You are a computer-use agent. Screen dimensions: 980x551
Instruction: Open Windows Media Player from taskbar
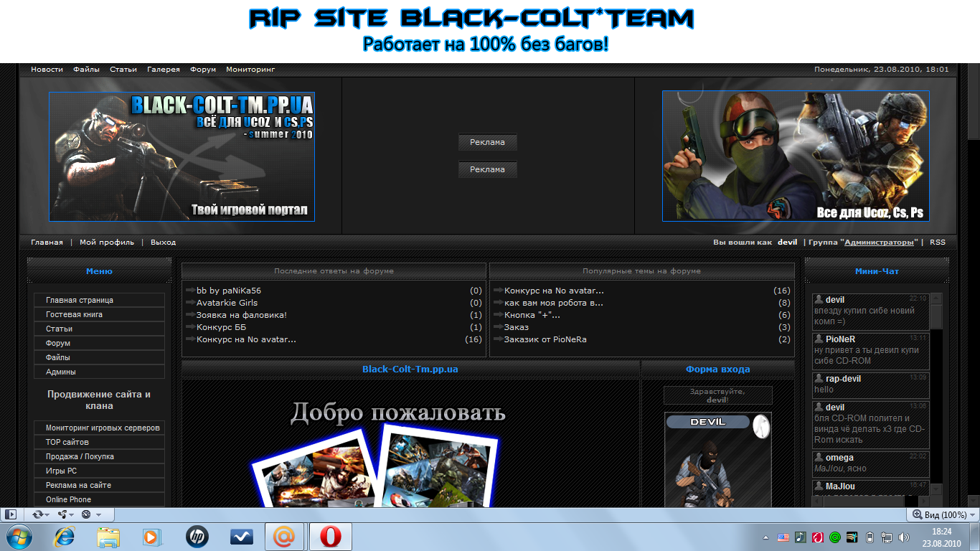point(152,537)
